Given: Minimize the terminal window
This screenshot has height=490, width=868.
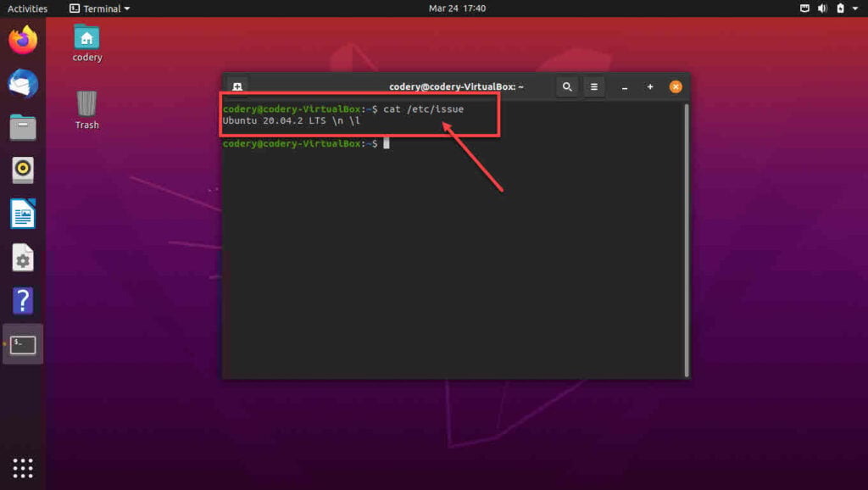Looking at the screenshot, I should (625, 87).
